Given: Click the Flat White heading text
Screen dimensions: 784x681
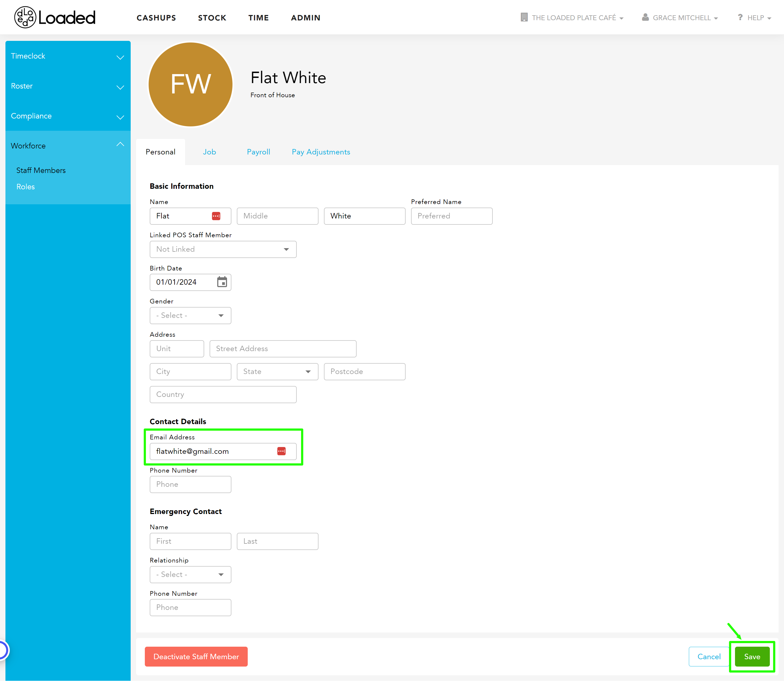Looking at the screenshot, I should pyautogui.click(x=288, y=78).
